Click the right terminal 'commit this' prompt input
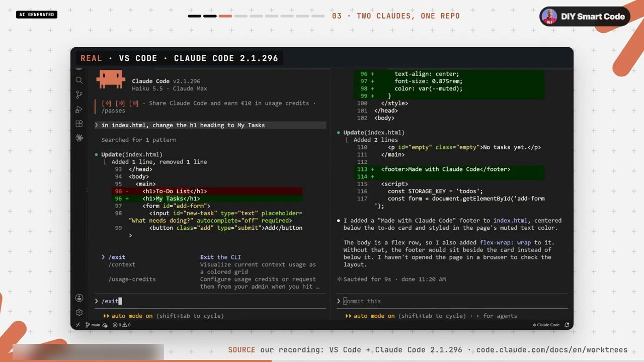 click(x=452, y=301)
